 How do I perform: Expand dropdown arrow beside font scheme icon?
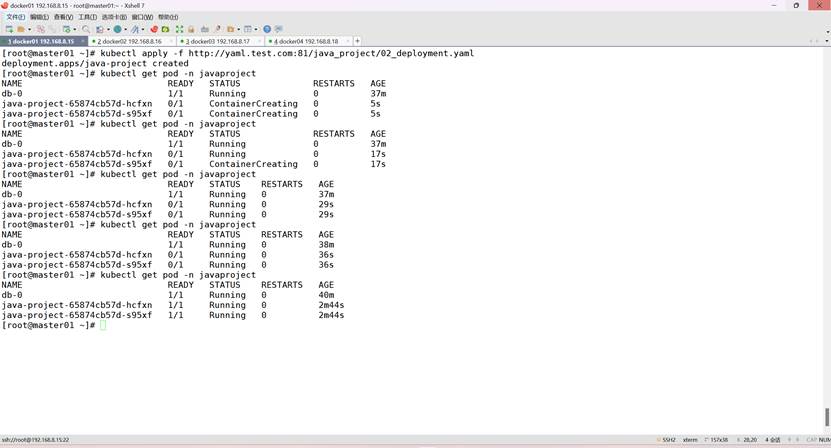tap(143, 30)
